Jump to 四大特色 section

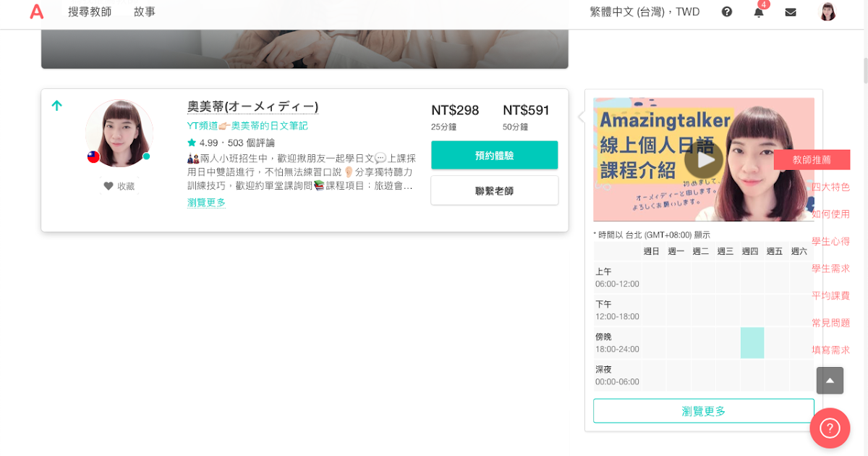click(830, 187)
